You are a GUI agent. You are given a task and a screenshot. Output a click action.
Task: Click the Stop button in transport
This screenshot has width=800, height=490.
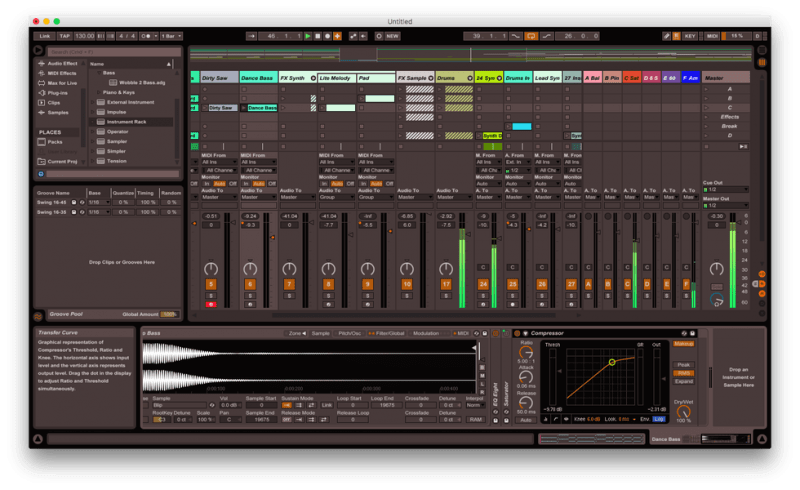318,36
